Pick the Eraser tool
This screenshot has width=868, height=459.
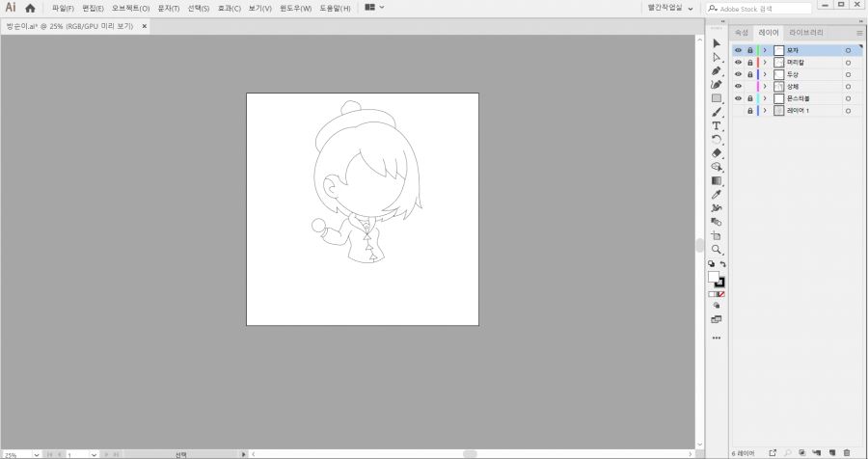coord(716,152)
